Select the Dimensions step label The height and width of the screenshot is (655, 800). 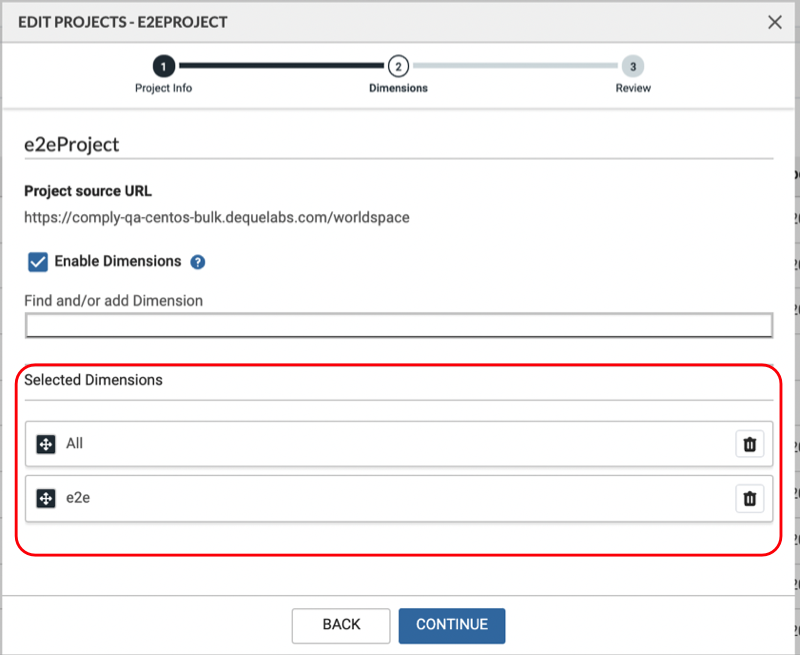pos(398,88)
